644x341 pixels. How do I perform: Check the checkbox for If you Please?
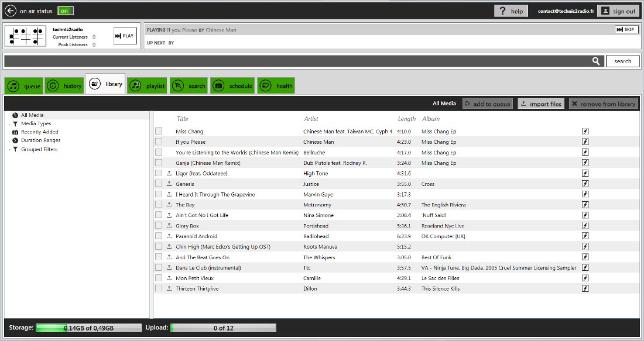pyautogui.click(x=159, y=142)
